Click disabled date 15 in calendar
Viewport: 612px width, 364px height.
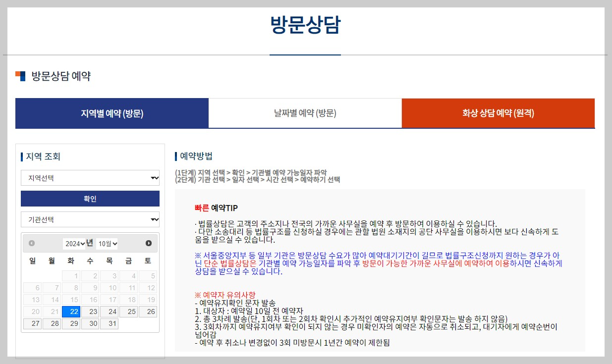click(71, 300)
